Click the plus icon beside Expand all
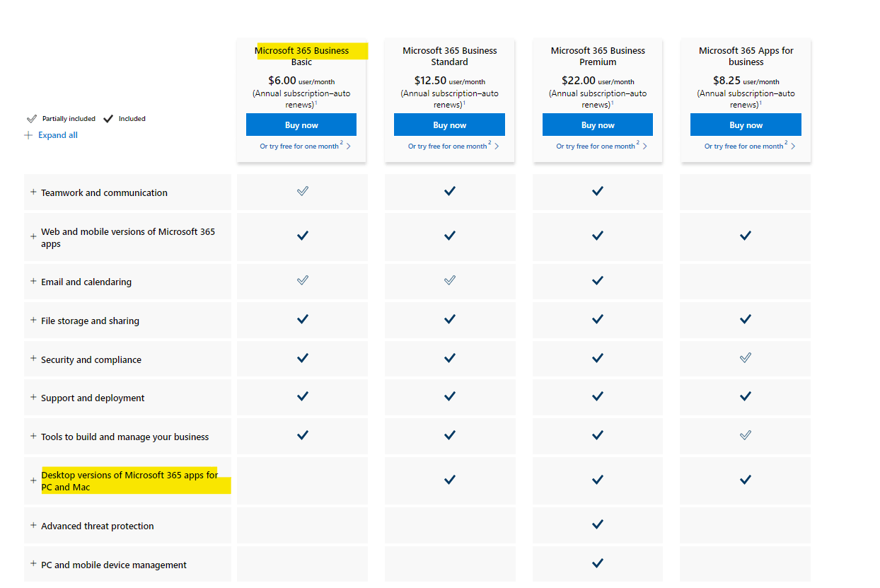This screenshot has height=588, width=880. tap(28, 135)
